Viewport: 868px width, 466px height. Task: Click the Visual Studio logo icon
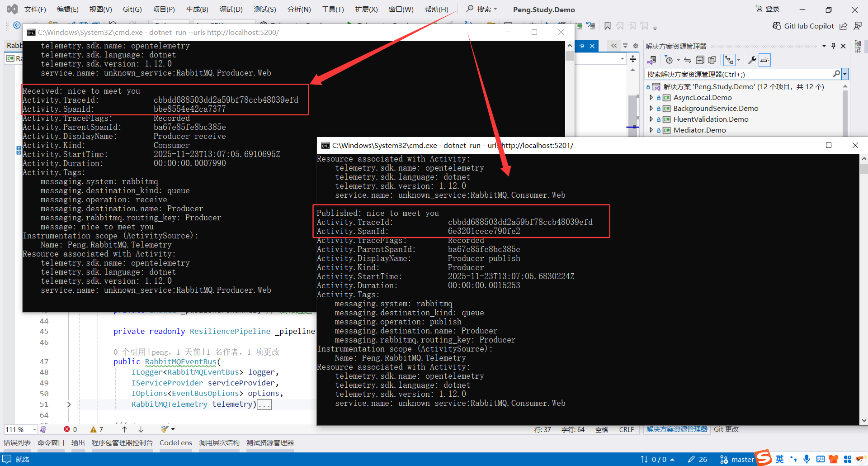click(12, 9)
